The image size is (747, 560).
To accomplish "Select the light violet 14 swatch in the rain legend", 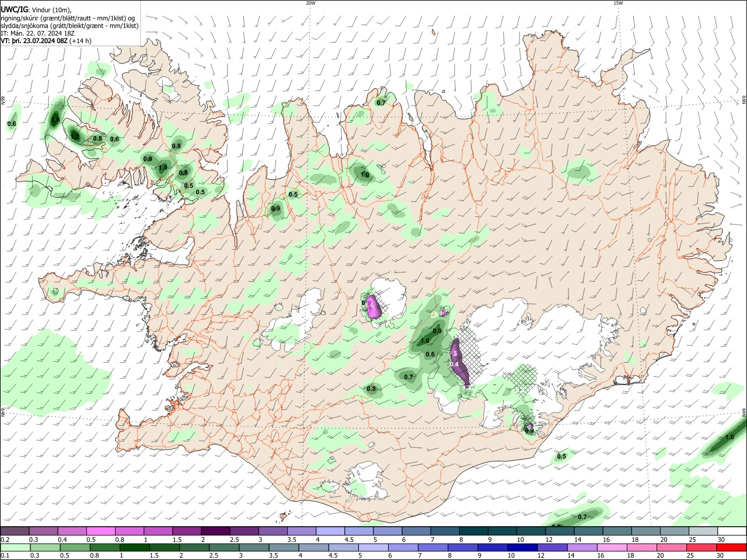I will [582, 547].
